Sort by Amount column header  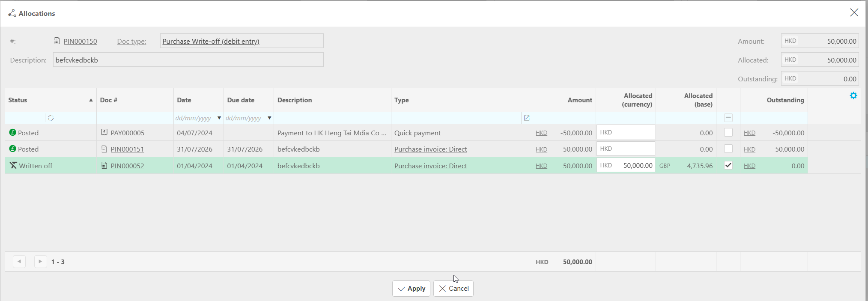[x=564, y=100]
